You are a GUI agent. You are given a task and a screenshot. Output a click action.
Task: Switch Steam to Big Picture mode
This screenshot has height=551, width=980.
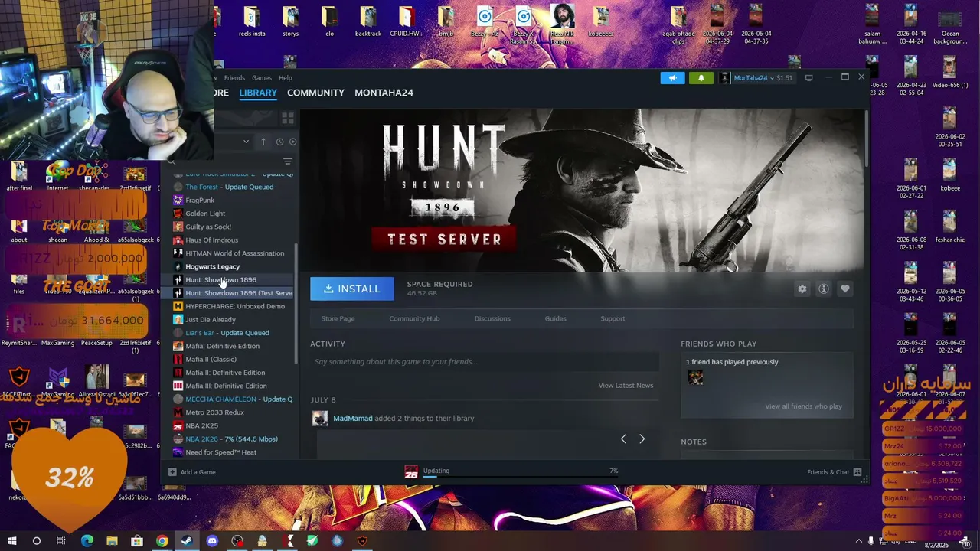[808, 77]
